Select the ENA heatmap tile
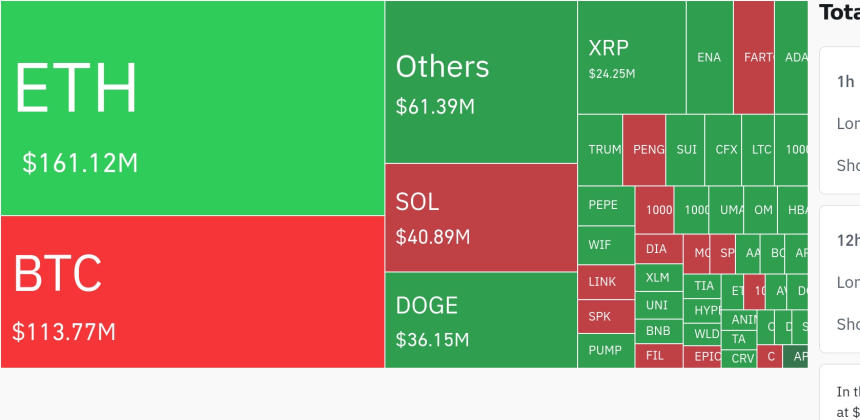 click(709, 57)
